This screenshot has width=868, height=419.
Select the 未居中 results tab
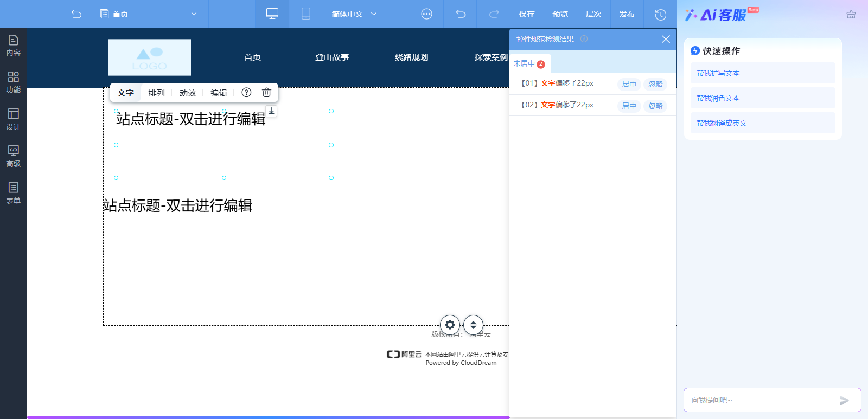click(x=529, y=64)
